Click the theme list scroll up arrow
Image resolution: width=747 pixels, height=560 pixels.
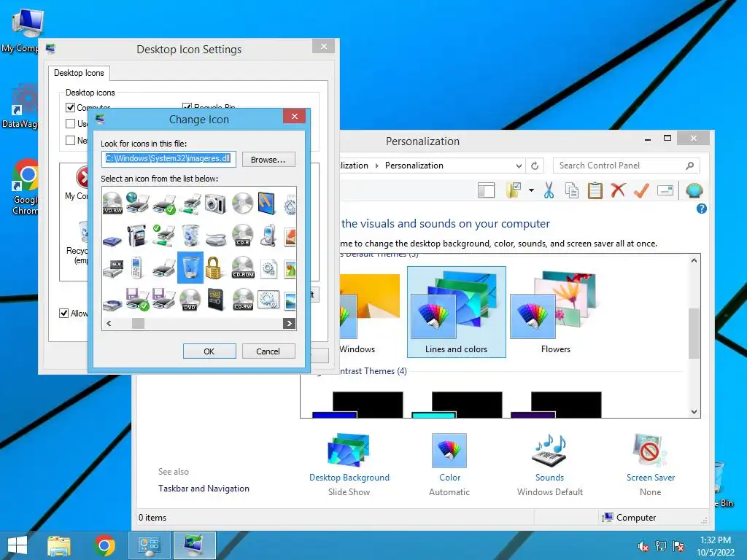point(694,260)
